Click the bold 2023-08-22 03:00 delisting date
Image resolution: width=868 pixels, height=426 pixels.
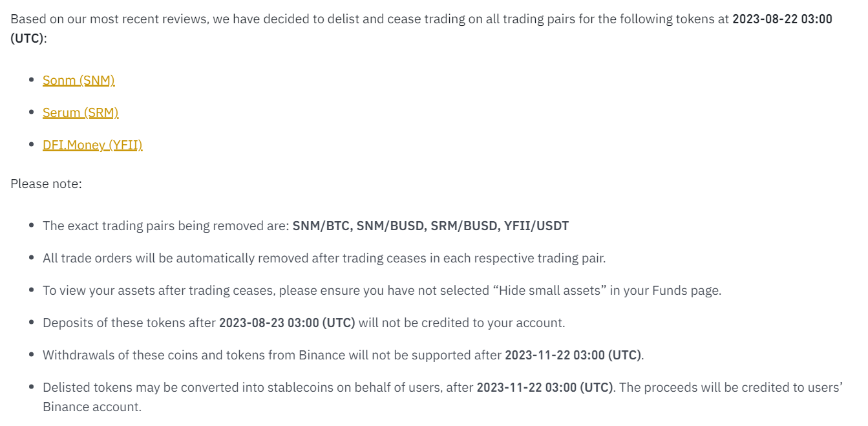[783, 19]
